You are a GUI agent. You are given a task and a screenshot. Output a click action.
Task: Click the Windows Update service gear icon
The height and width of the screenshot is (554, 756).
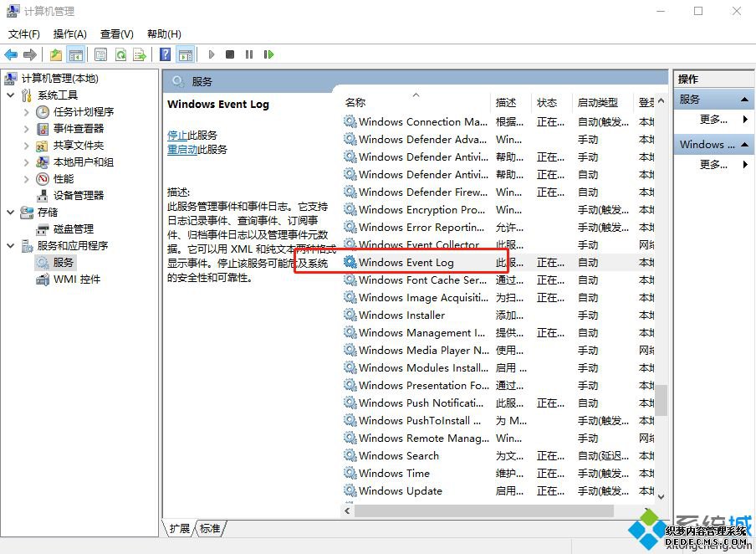click(x=350, y=490)
